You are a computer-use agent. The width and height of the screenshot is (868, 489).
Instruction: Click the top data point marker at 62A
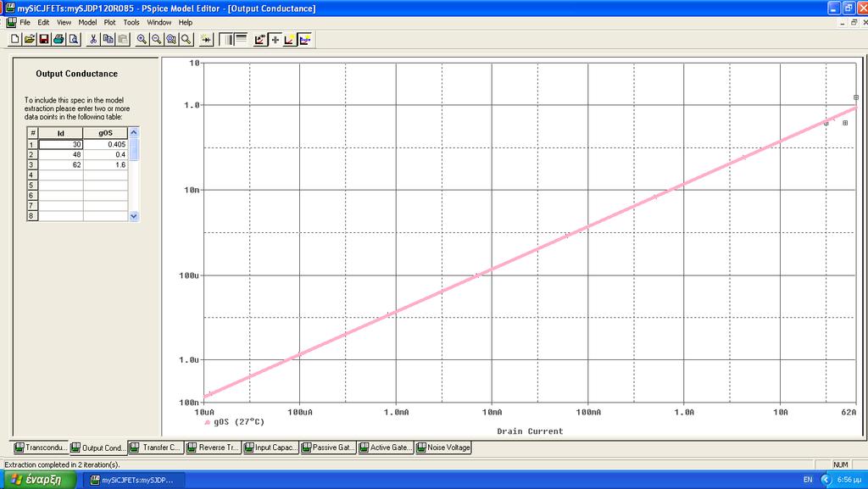click(x=856, y=97)
